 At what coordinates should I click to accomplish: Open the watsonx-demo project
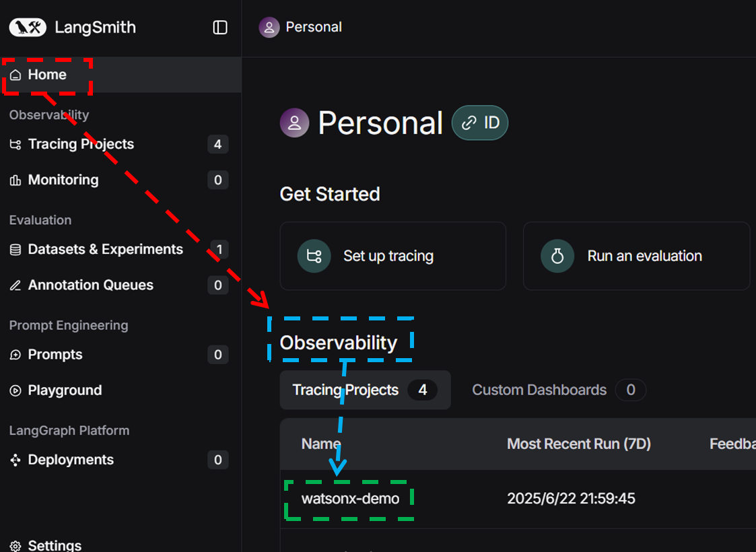click(350, 499)
